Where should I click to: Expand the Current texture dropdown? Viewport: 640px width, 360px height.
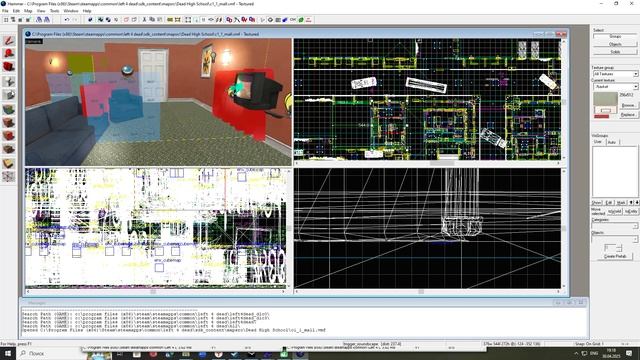636,87
